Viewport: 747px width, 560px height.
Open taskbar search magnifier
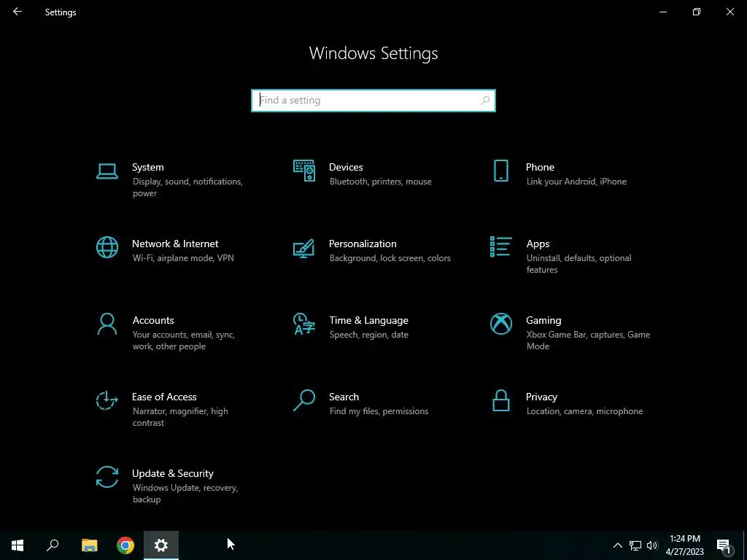[53, 545]
